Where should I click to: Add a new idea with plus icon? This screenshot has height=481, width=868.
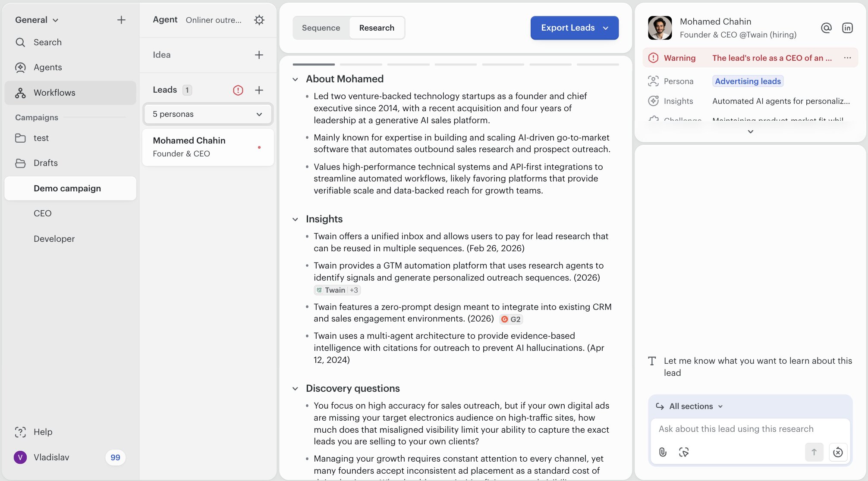tap(259, 55)
